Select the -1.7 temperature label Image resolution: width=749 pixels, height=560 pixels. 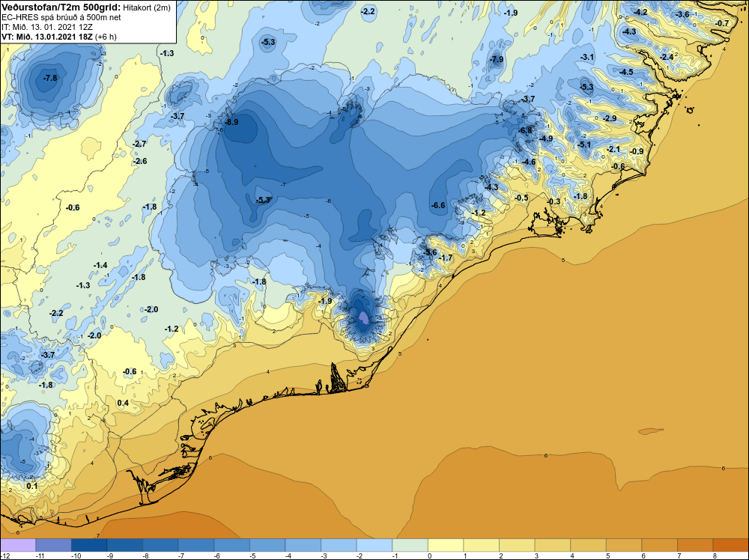(446, 258)
